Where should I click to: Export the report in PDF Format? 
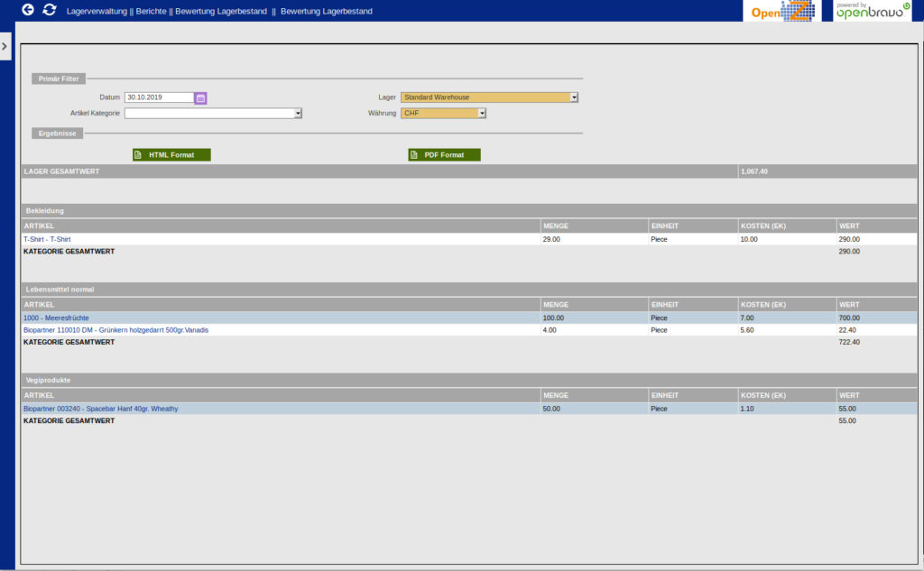click(444, 155)
